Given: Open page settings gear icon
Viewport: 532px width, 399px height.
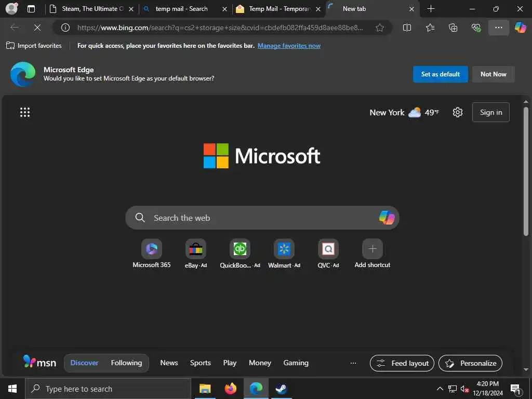Looking at the screenshot, I should tap(457, 112).
